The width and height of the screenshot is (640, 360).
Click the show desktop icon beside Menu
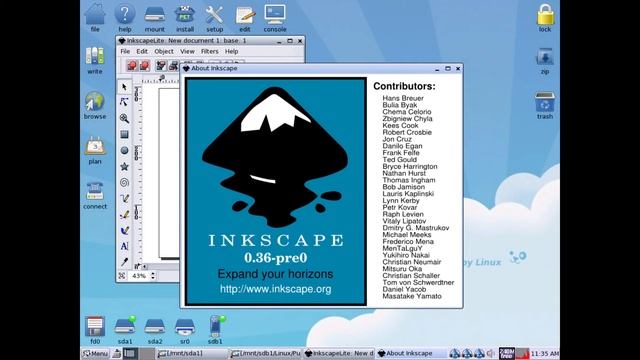pos(117,353)
